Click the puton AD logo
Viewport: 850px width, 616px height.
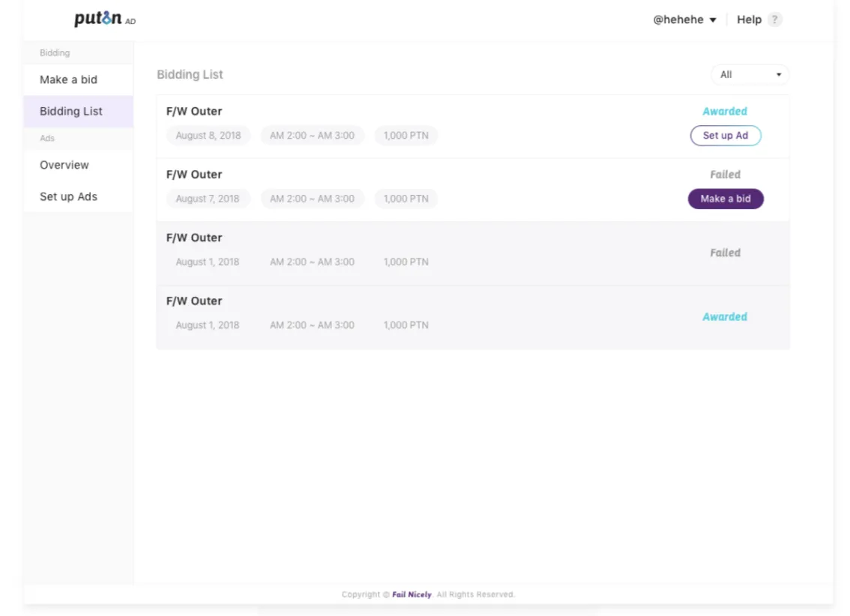click(x=105, y=19)
